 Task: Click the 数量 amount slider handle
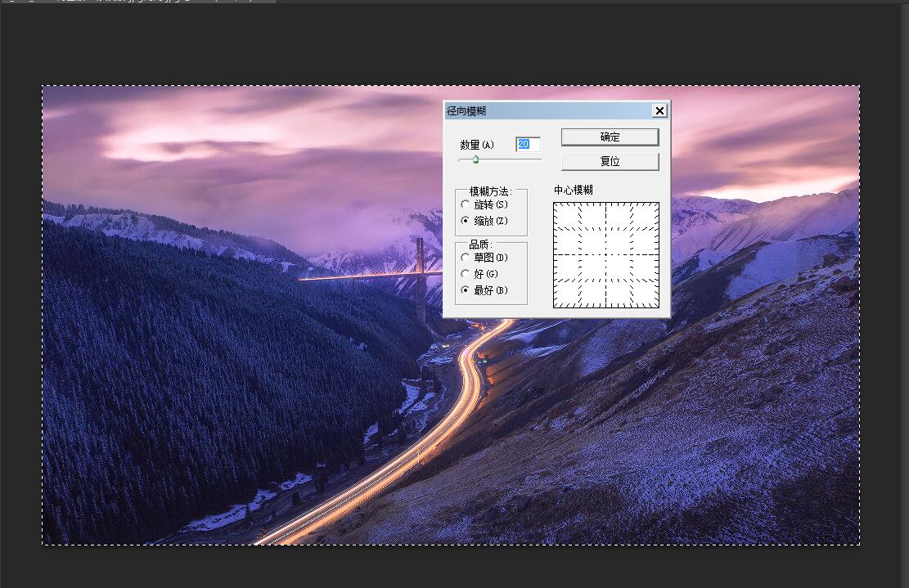click(475, 159)
